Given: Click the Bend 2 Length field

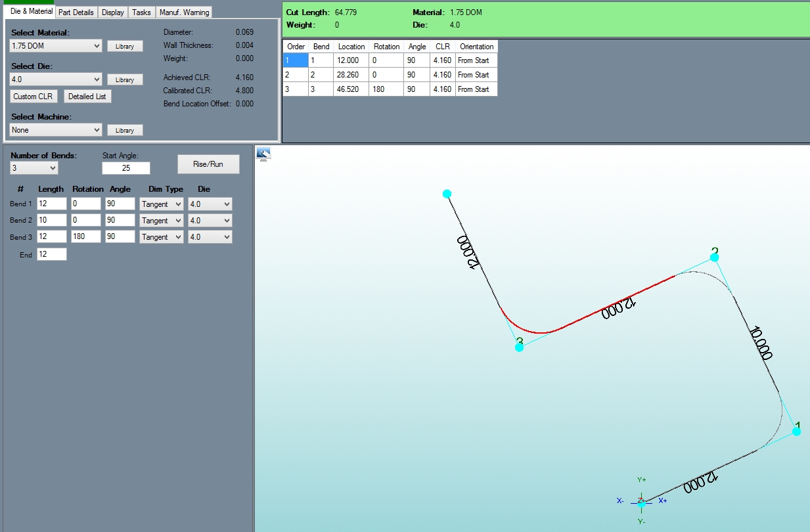Looking at the screenshot, I should pos(52,221).
